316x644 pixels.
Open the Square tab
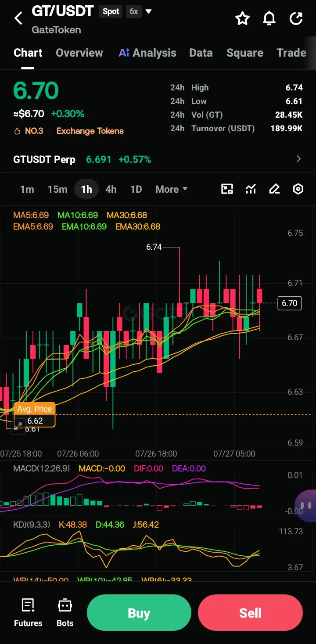pos(245,53)
